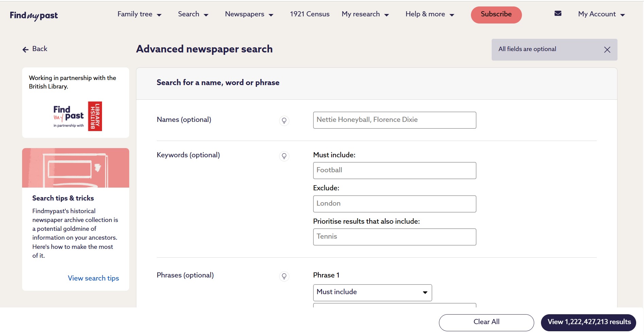Click View 1,222,427,213 results button

click(x=588, y=322)
